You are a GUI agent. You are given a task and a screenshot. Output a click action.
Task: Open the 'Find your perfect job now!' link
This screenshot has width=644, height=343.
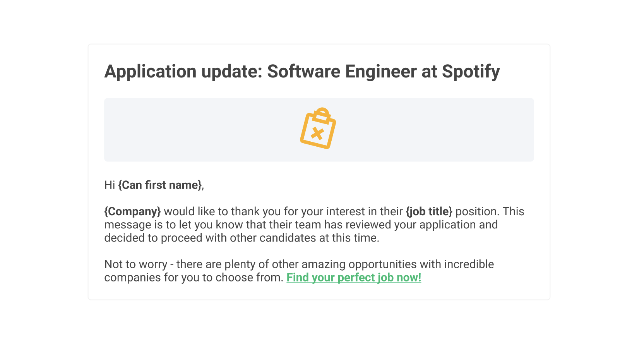tap(354, 278)
